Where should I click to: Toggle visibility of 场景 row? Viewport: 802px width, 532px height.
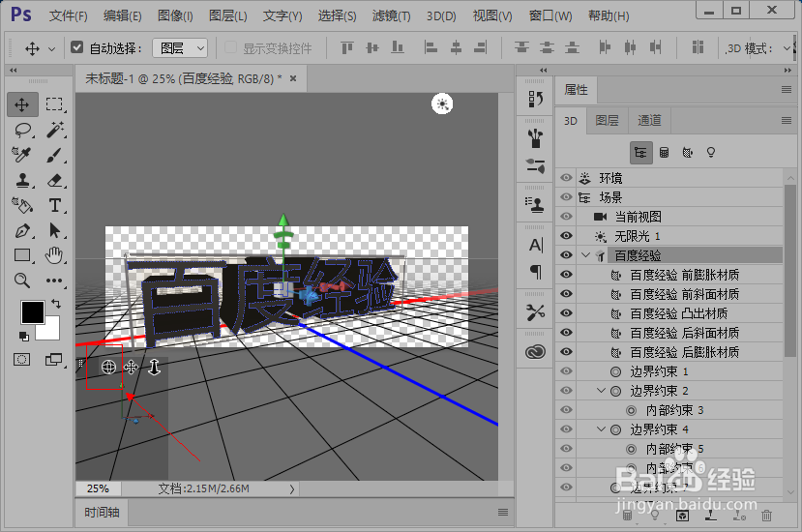point(566,197)
